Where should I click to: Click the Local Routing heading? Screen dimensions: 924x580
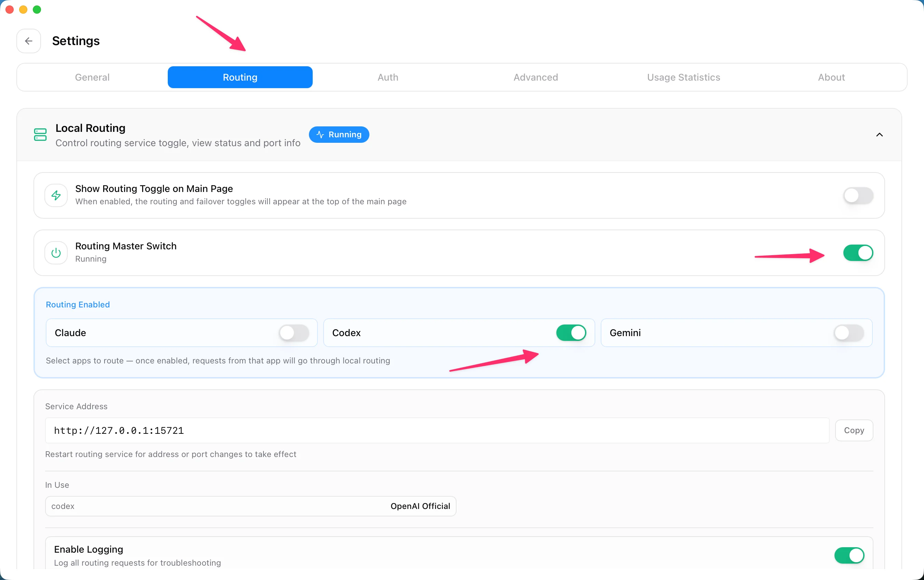(x=91, y=128)
